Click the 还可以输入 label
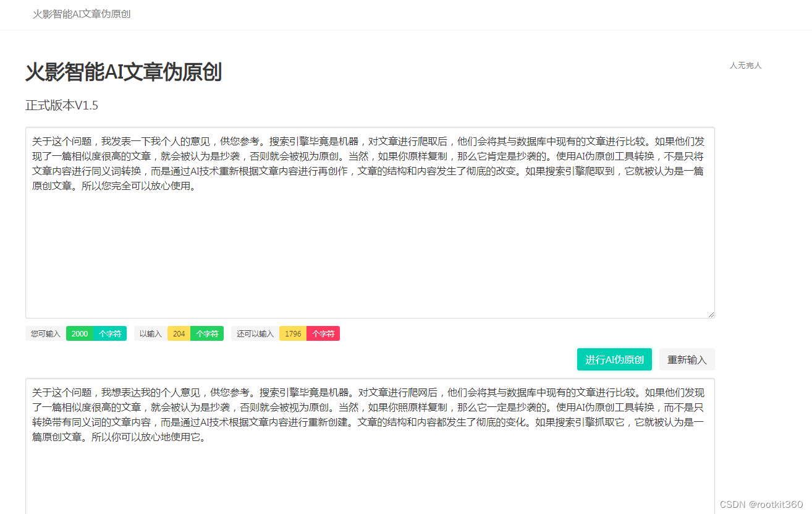This screenshot has height=514, width=812. click(x=255, y=333)
